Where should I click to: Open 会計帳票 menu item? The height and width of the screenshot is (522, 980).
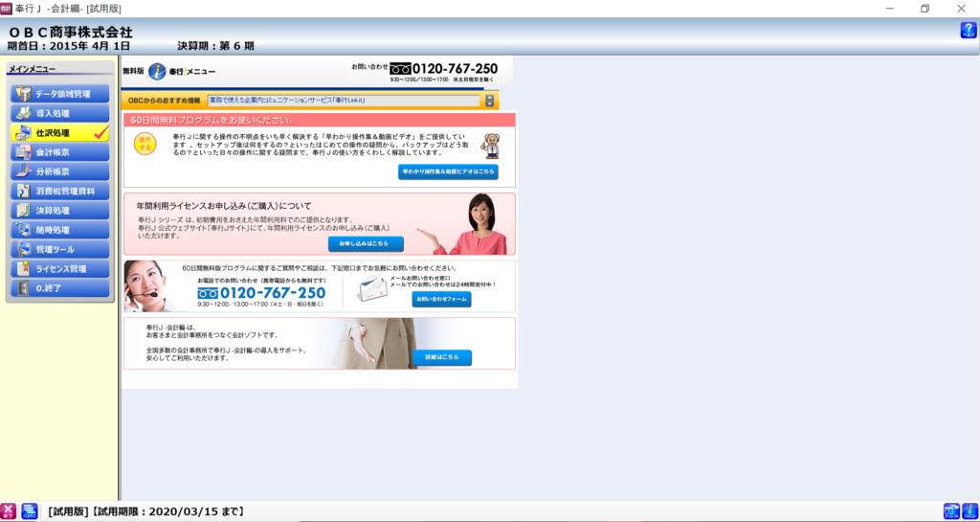(60, 152)
